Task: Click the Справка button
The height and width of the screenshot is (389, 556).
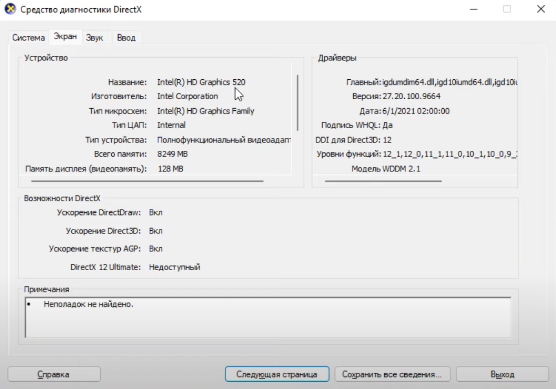Action: (x=54, y=374)
